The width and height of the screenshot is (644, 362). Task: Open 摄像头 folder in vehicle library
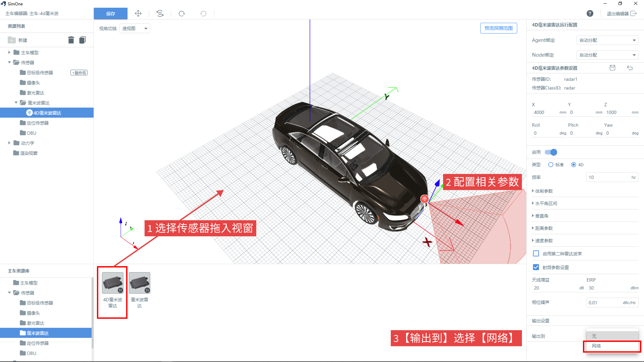[x=30, y=313]
